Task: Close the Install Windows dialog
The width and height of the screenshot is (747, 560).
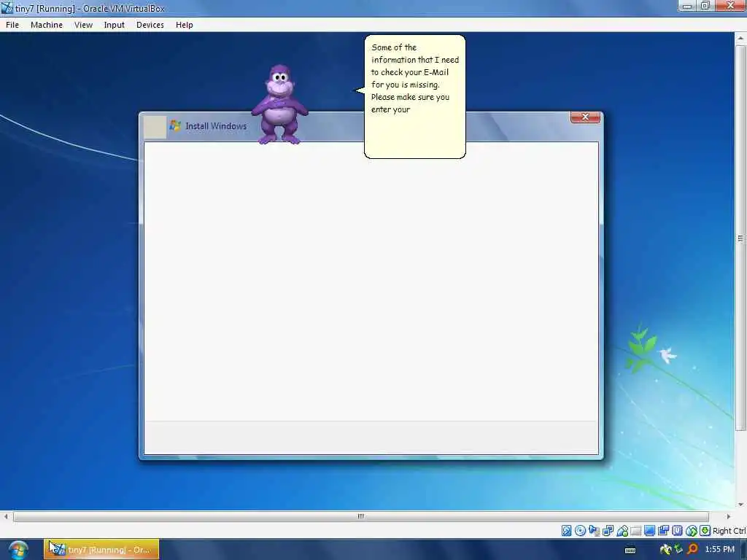Action: click(x=585, y=117)
